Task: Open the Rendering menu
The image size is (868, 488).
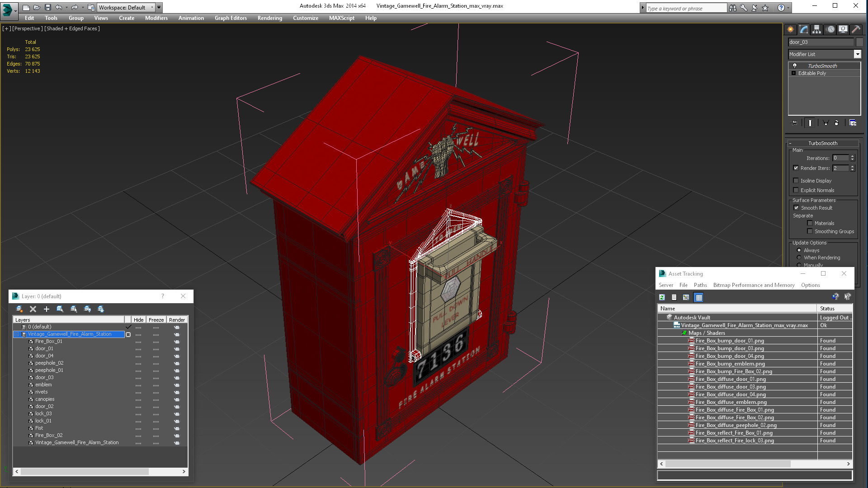Action: click(270, 18)
